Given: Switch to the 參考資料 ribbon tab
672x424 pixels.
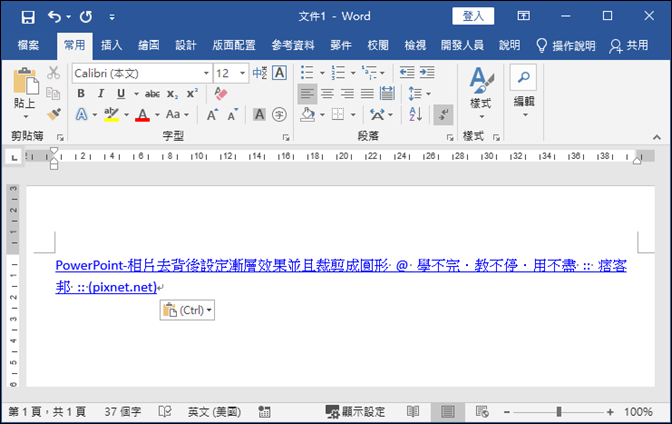Looking at the screenshot, I should click(293, 45).
